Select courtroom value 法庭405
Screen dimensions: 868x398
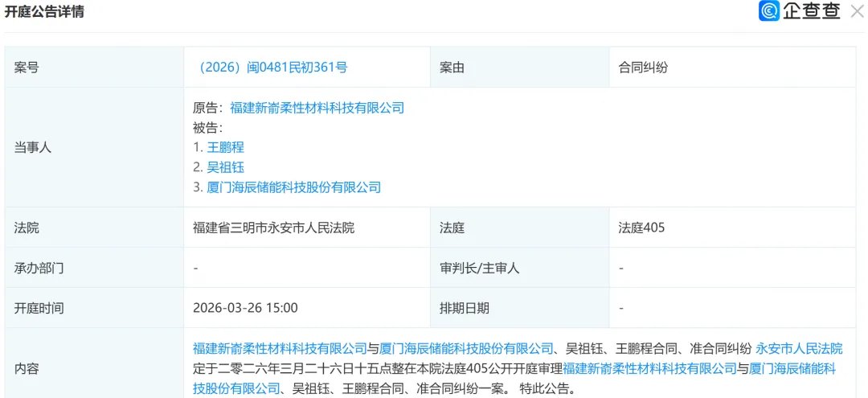click(x=641, y=228)
